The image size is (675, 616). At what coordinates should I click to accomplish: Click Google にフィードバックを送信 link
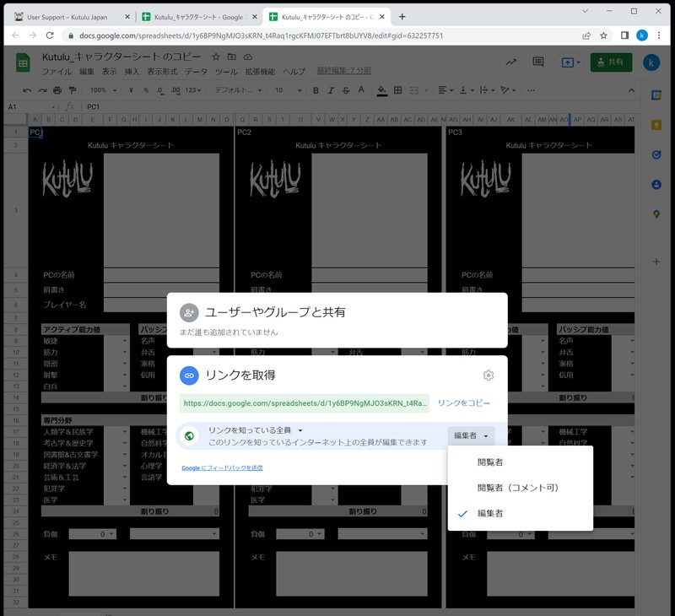pyautogui.click(x=222, y=468)
